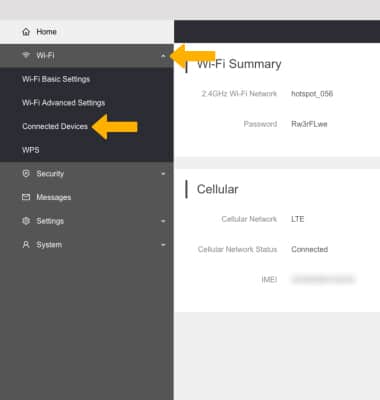Click the System user icon

pyautogui.click(x=26, y=245)
